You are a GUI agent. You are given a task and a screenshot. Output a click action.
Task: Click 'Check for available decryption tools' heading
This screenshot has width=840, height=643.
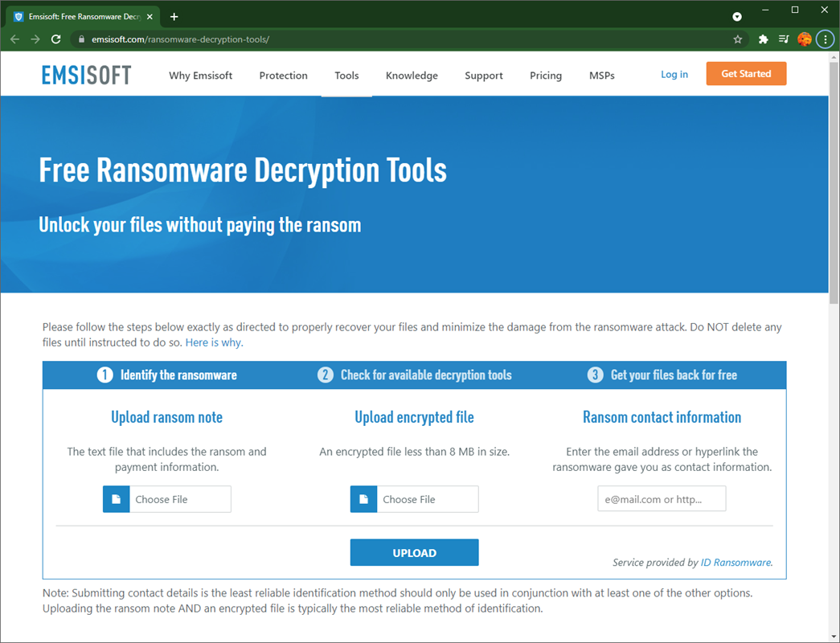(426, 375)
